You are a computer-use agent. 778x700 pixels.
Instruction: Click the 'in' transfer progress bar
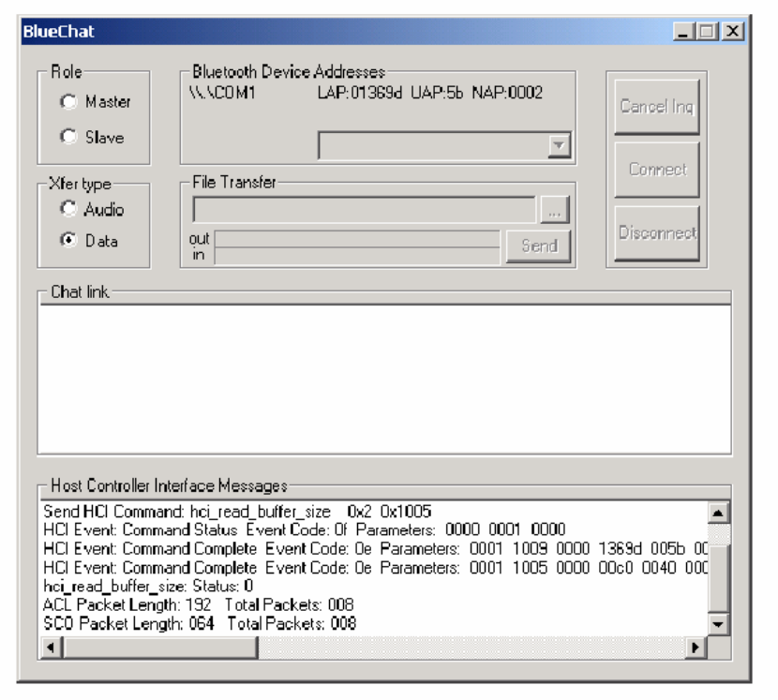(357, 256)
